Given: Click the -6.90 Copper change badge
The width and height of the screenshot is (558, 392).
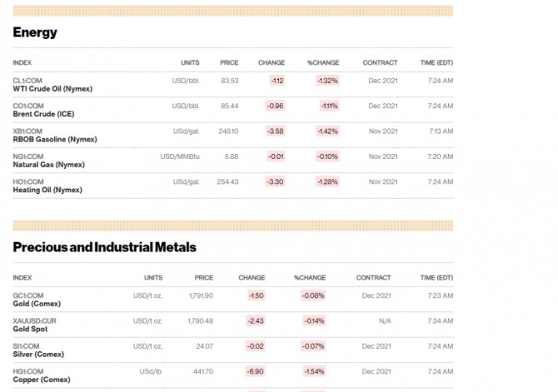Looking at the screenshot, I should pyautogui.click(x=256, y=372).
